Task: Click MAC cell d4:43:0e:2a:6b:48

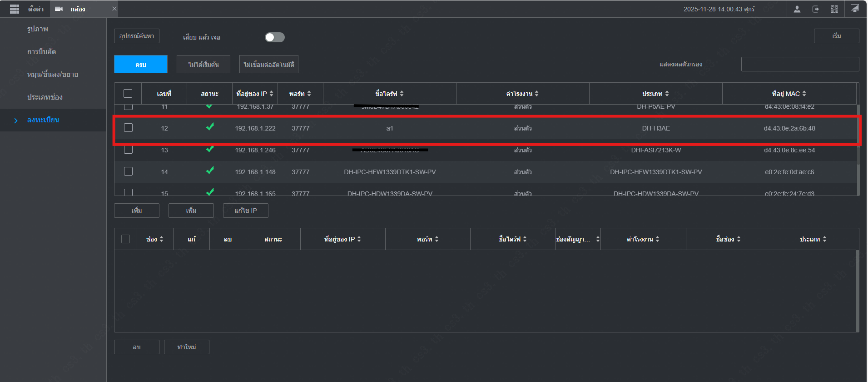Action: [789, 128]
